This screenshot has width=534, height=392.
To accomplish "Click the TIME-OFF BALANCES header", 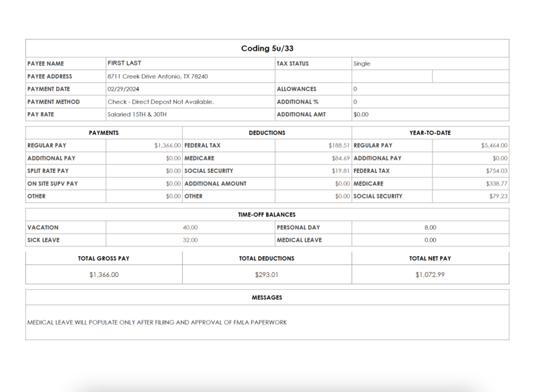I will pyautogui.click(x=267, y=214).
